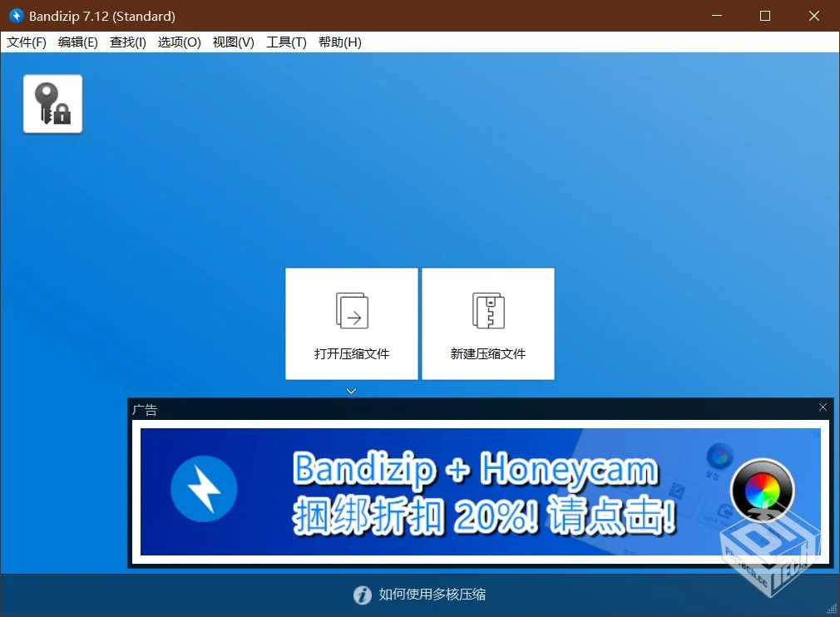Click the info icon in bottom bar
Screen dimensions: 840x617
coord(362,595)
